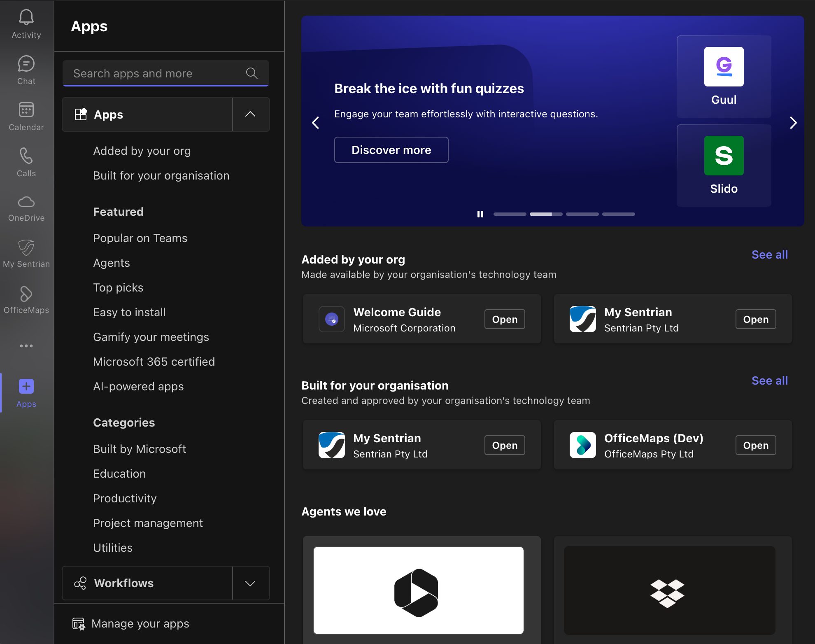
Task: Jump to the first carousel slide indicator
Action: click(x=510, y=214)
